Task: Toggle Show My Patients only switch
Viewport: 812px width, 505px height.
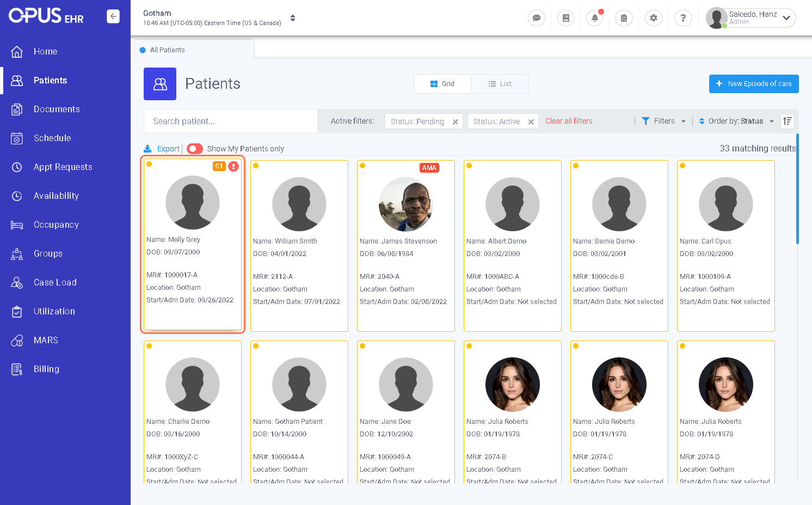Action: [194, 149]
